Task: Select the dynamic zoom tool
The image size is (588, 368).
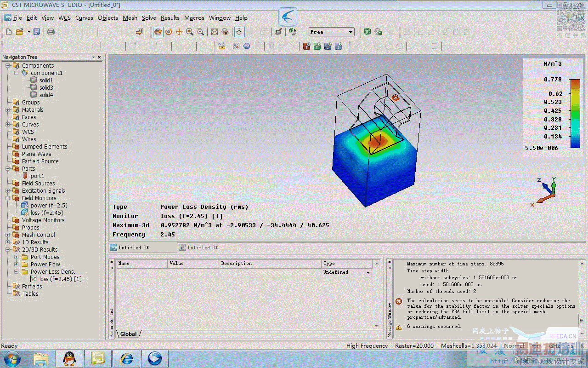Action: click(x=190, y=32)
